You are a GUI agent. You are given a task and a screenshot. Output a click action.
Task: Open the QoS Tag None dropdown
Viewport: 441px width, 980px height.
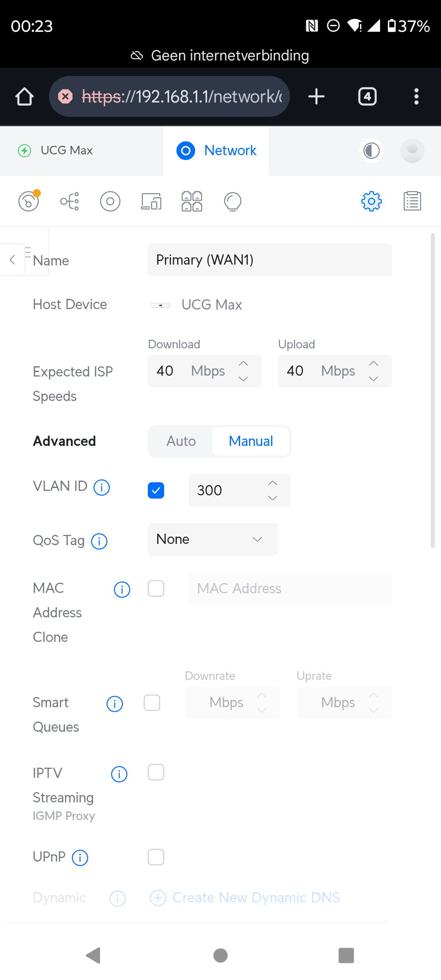(213, 539)
